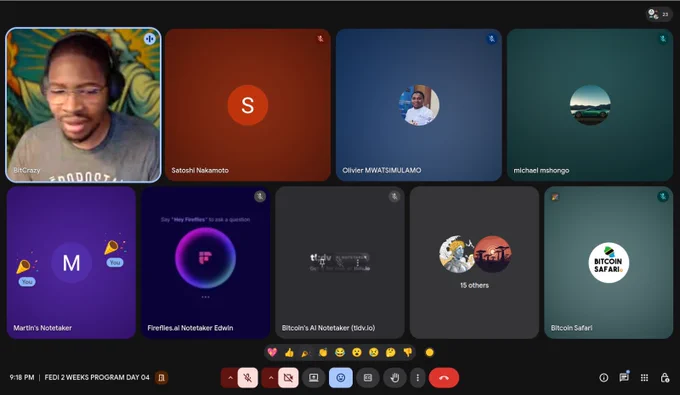Send the thumbs up reaction
This screenshot has width=680, height=395.
(x=289, y=352)
